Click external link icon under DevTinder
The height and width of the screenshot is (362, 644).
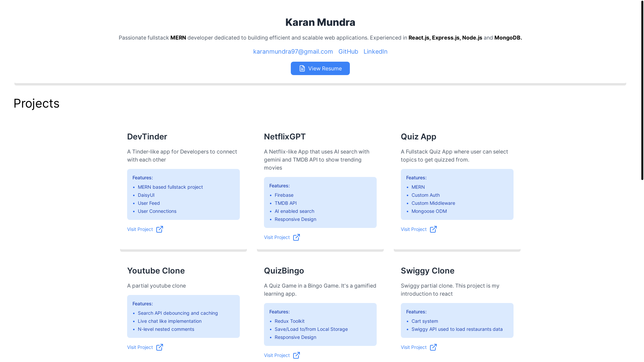tap(160, 229)
